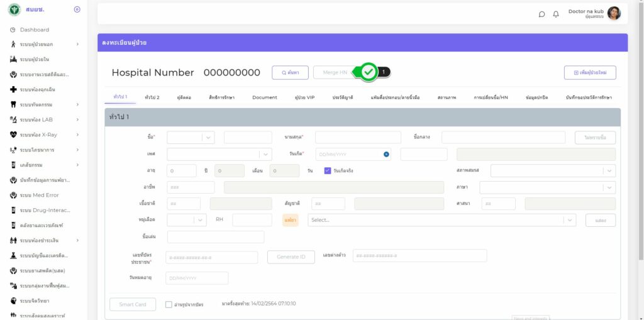Screen dimensions: 644x320
Task: Click the นามสกุล input field
Action: (357, 137)
